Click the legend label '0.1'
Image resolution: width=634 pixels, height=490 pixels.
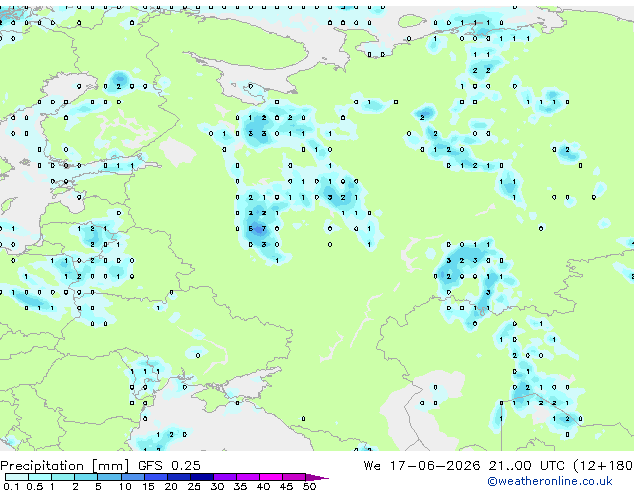[x=11, y=486]
